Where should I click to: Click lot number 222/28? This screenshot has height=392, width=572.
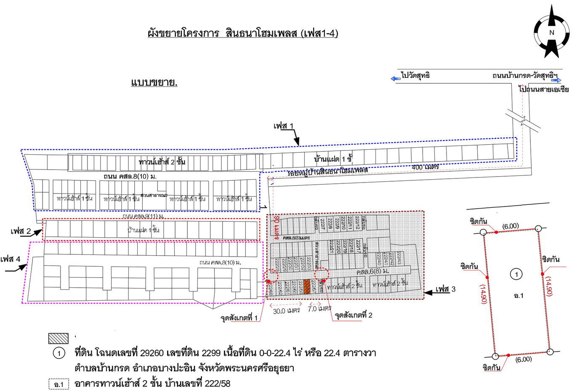pos(277,264)
